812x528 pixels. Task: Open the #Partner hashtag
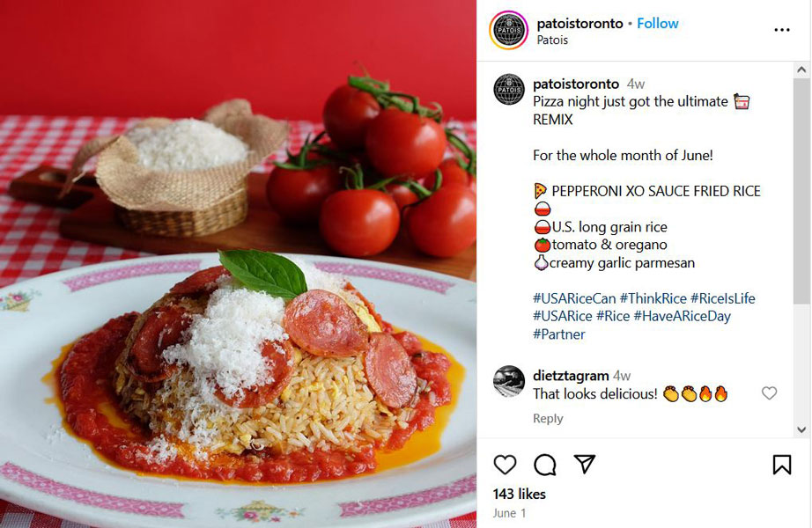pyautogui.click(x=558, y=334)
